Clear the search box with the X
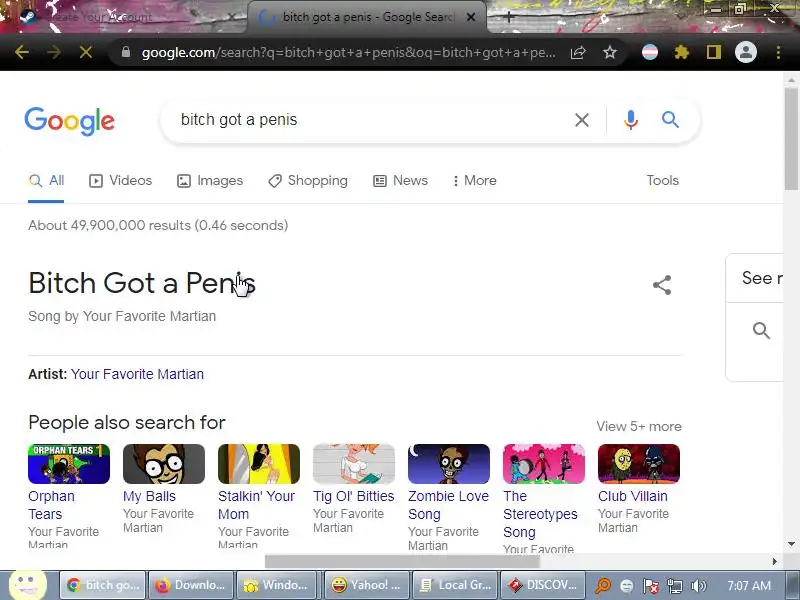This screenshot has width=800, height=600. pos(582,120)
